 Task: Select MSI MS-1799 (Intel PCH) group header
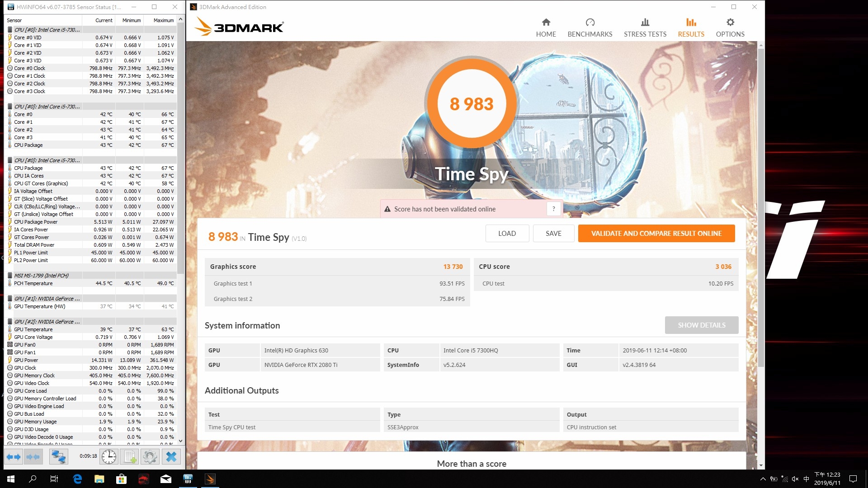90,276
